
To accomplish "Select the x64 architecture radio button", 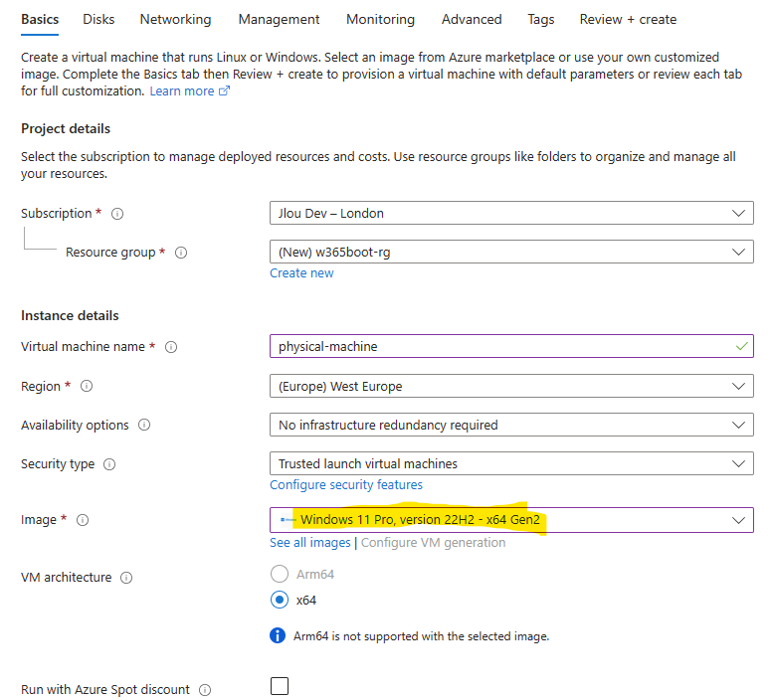I will (x=279, y=600).
